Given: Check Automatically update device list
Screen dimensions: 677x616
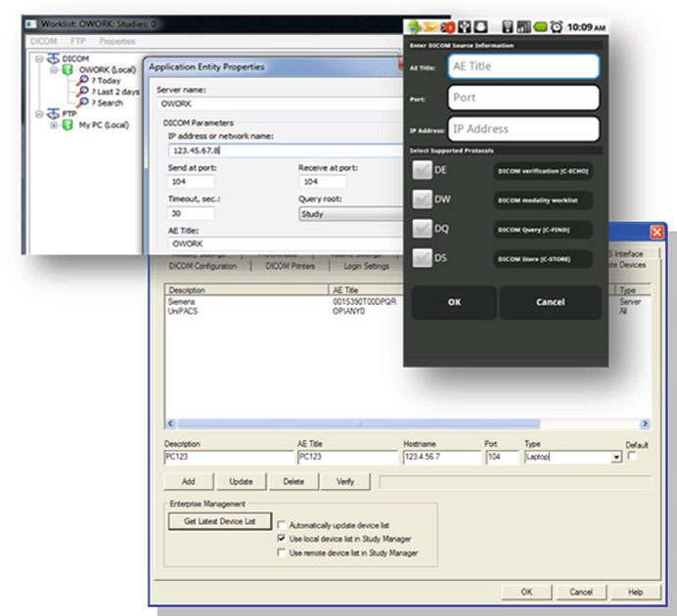Looking at the screenshot, I should tap(283, 524).
